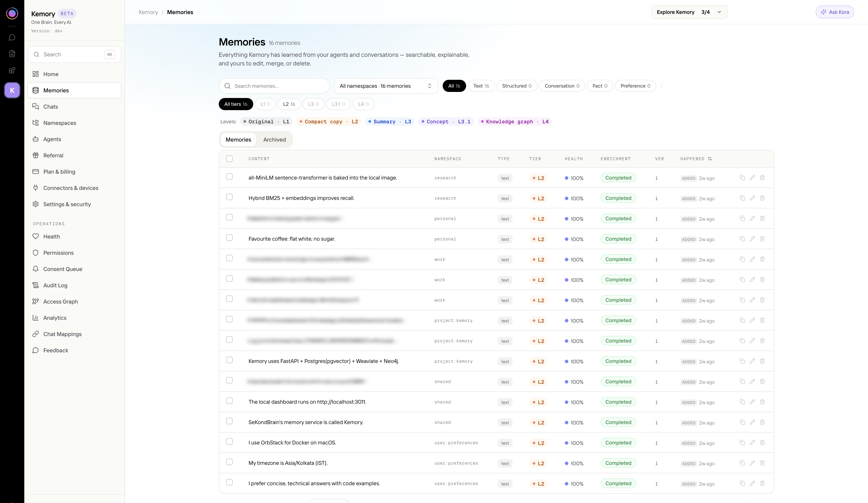Delete the 'I prefer concise, technical answers' memory
This screenshot has width=868, height=503.
[x=762, y=483]
